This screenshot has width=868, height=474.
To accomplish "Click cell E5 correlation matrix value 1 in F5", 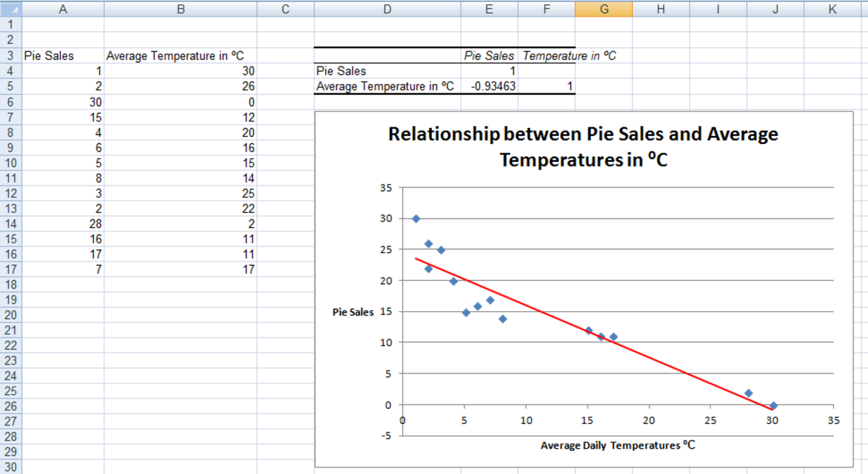I will (546, 87).
